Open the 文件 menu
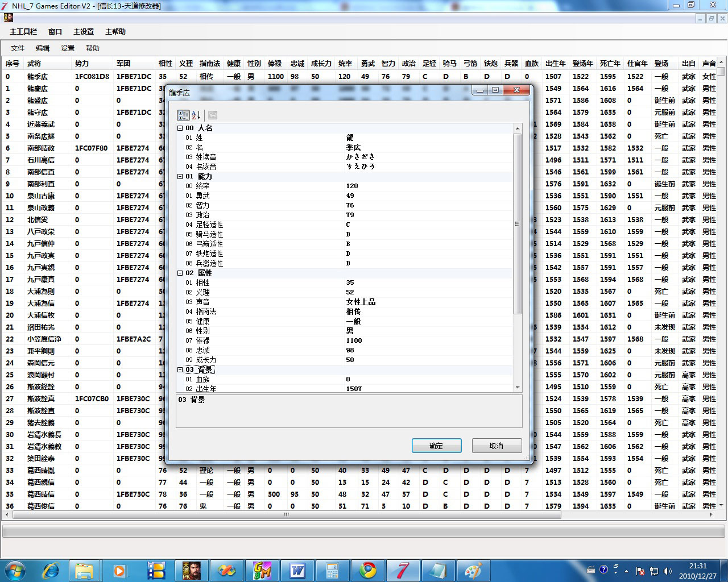The height and width of the screenshot is (582, 728). point(18,48)
